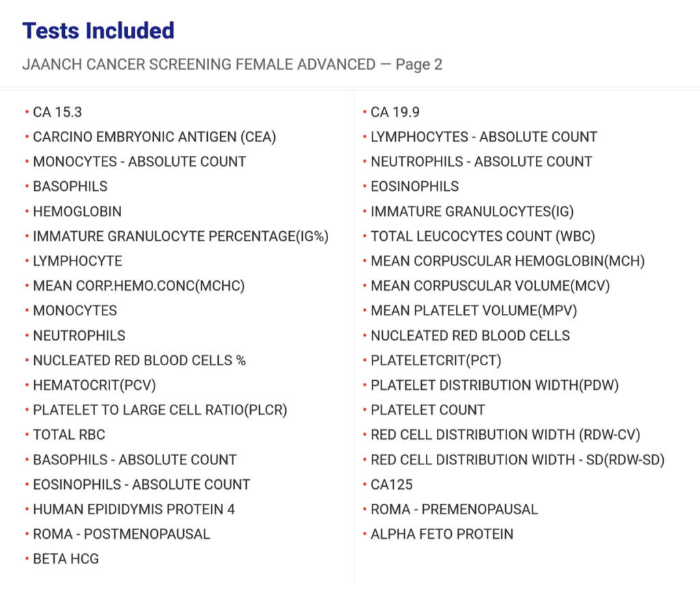This screenshot has height=599, width=700.
Task: Click ROMA - POSTMENOPAUSAL entry
Action: [x=122, y=534]
